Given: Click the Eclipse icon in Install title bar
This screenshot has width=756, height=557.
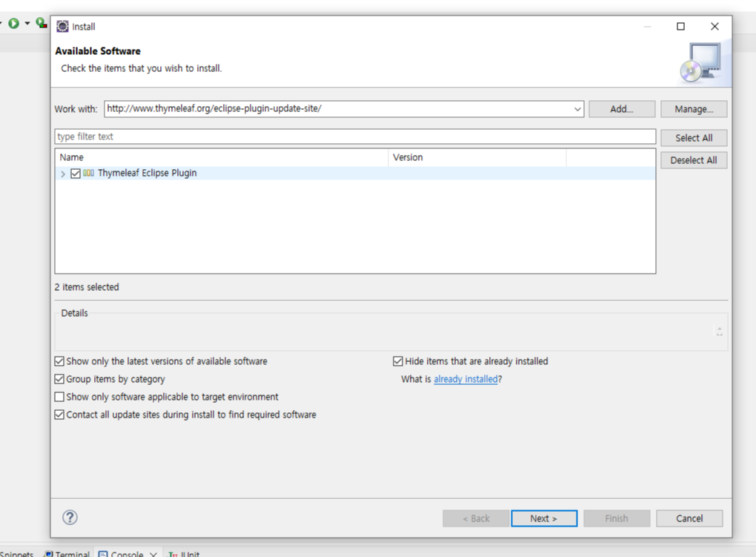Looking at the screenshot, I should [x=63, y=27].
